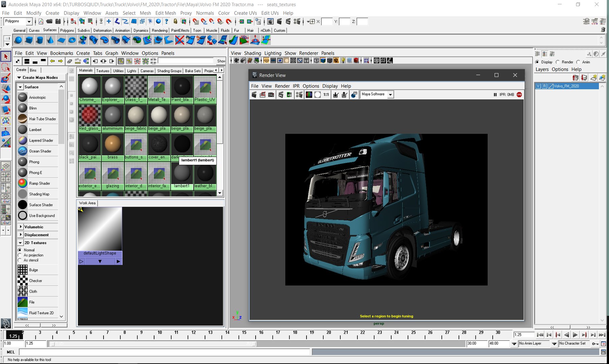Open the Bins tab in Hypershade
This screenshot has height=364, width=609.
coord(33,70)
